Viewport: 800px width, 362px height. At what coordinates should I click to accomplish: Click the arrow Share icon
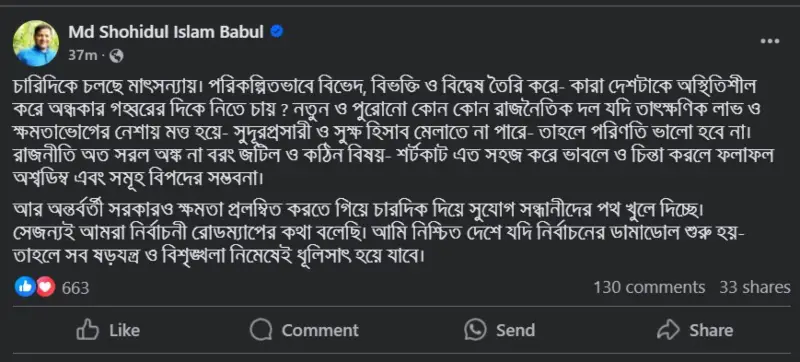668,330
